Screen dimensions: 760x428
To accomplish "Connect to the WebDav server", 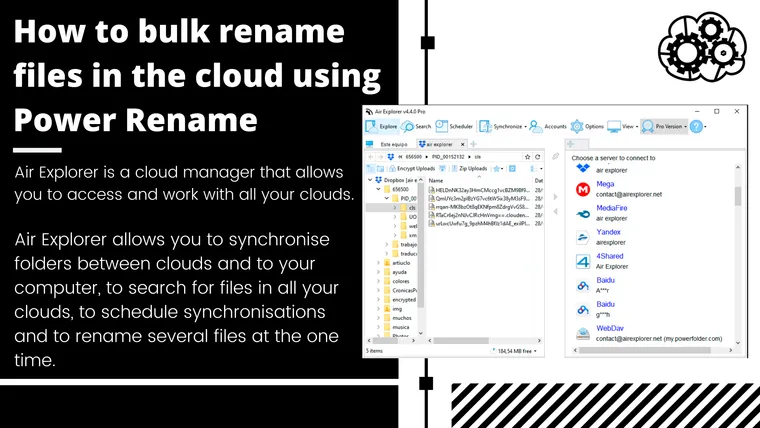I will (x=610, y=328).
